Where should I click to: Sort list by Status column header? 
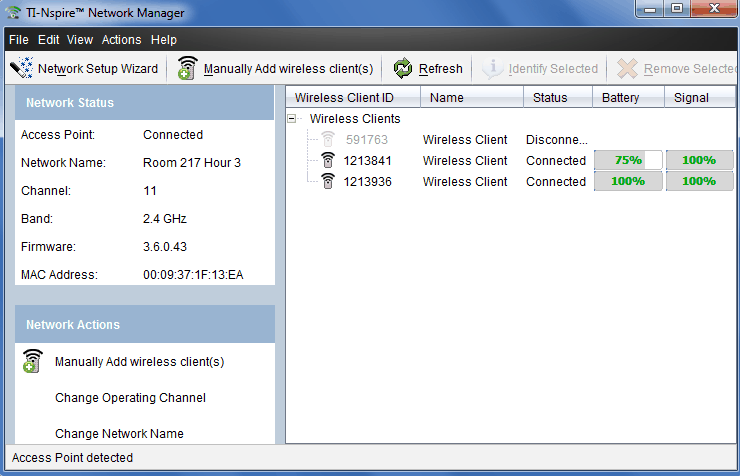(550, 98)
